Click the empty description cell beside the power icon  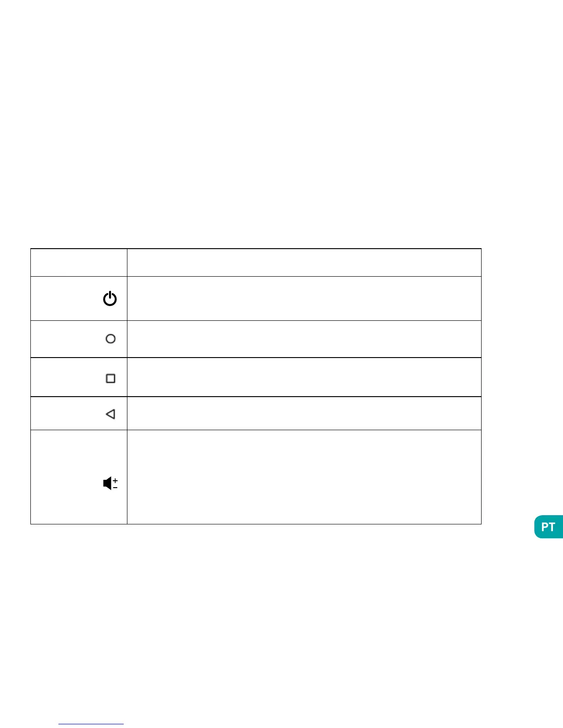click(304, 298)
